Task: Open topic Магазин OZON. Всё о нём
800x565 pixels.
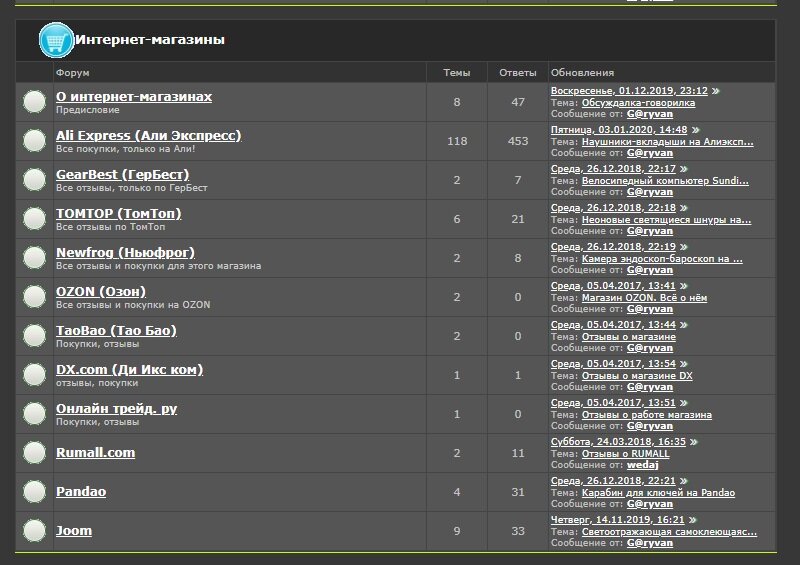Action: pyautogui.click(x=644, y=298)
